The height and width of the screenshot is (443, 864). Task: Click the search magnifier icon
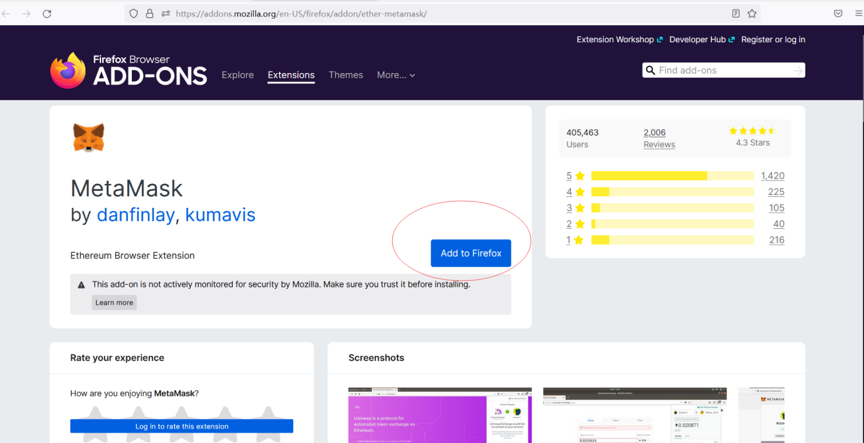(650, 71)
